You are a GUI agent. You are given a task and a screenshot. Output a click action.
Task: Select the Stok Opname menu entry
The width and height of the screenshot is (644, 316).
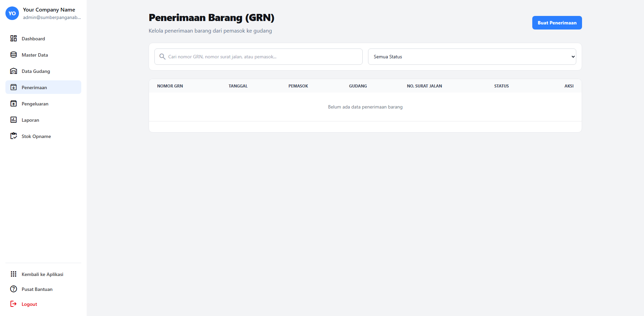point(36,136)
